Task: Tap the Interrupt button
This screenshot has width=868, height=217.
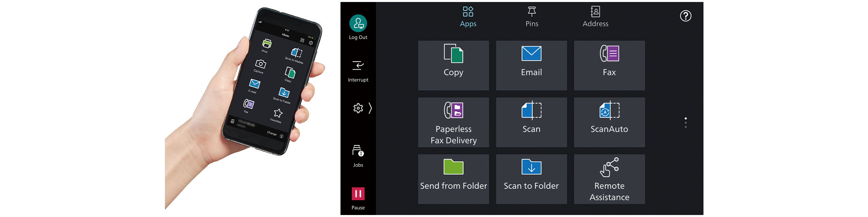Action: 358,71
